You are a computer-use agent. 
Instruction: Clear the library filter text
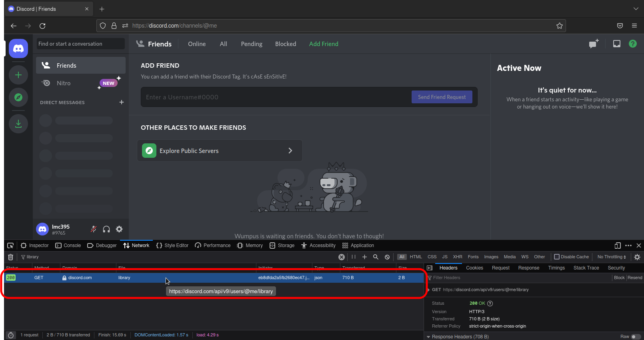(342, 257)
